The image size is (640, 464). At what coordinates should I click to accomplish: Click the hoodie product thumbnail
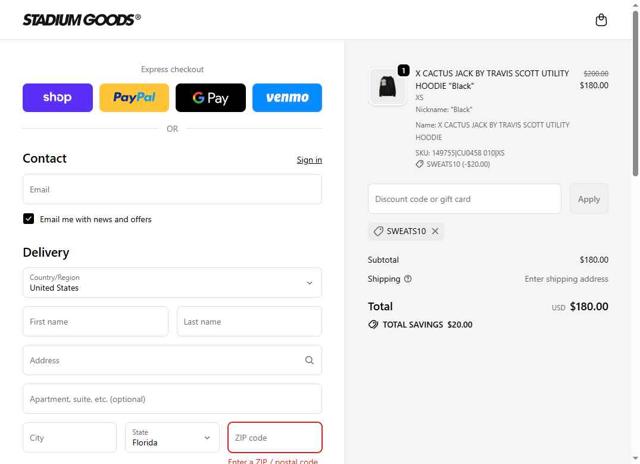pos(387,87)
